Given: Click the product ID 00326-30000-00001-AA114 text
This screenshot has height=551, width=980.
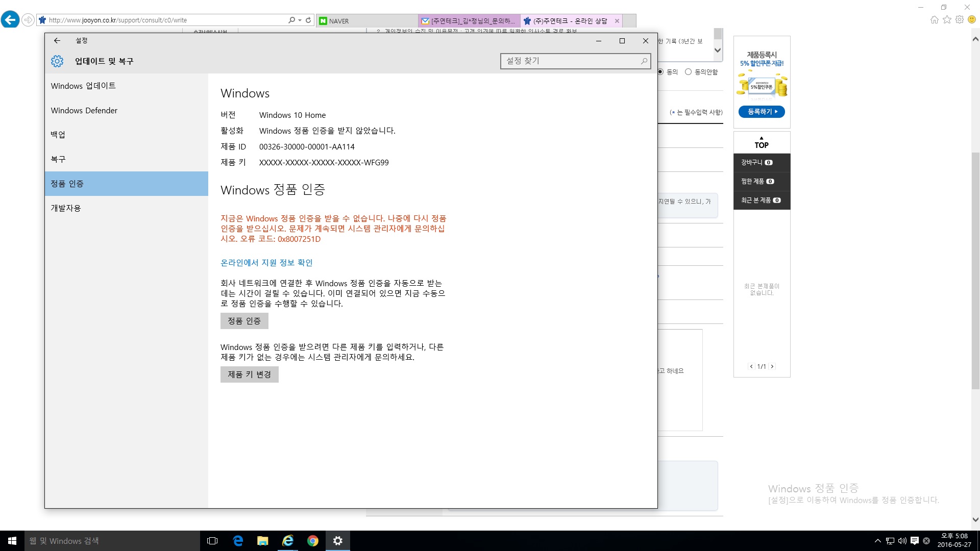Looking at the screenshot, I should tap(307, 147).
